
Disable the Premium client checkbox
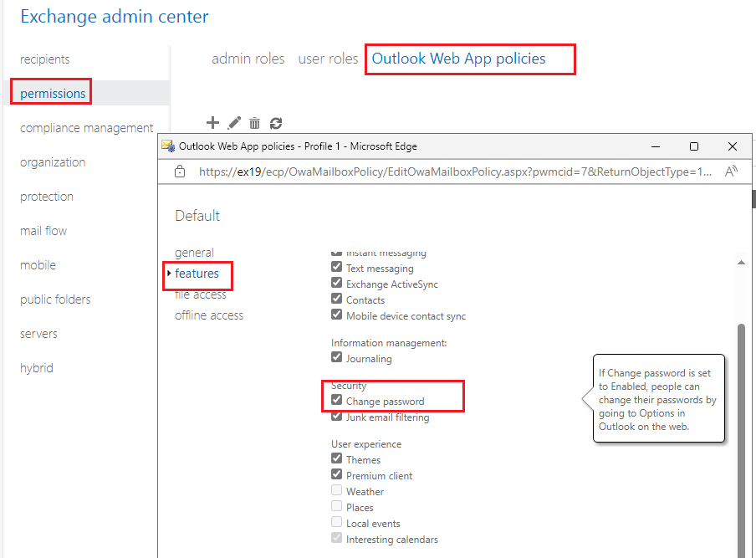tap(336, 474)
